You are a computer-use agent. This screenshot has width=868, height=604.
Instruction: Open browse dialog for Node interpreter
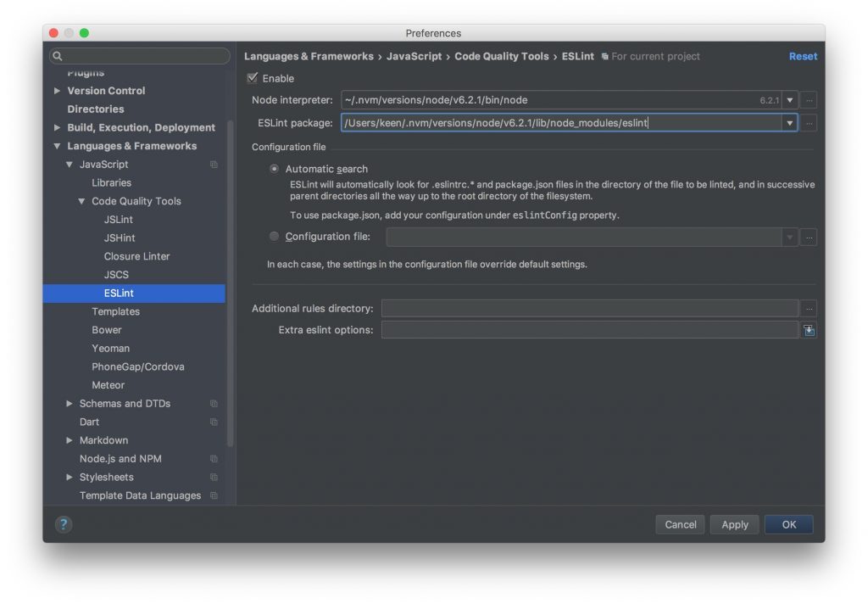pos(809,100)
